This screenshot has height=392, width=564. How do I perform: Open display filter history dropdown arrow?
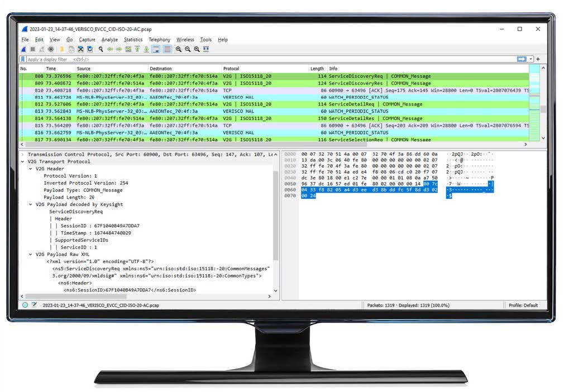tap(530, 59)
